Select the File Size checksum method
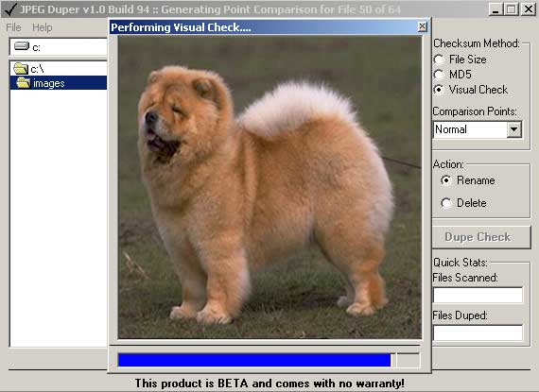 pos(439,60)
